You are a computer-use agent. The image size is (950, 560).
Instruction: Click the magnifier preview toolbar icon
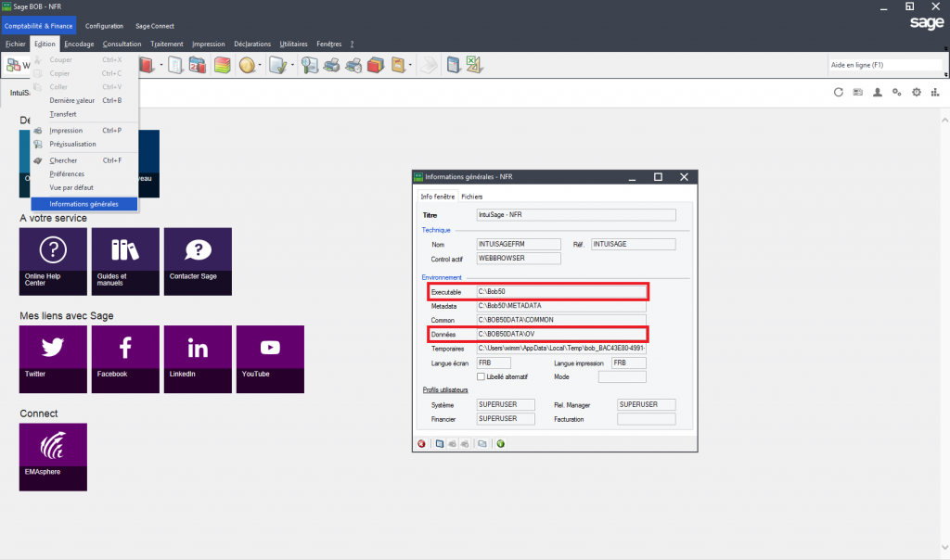310,66
